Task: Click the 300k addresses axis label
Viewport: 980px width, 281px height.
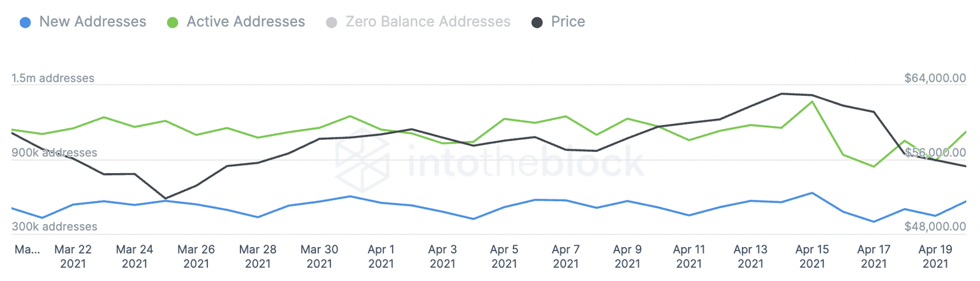Action: pos(54,227)
